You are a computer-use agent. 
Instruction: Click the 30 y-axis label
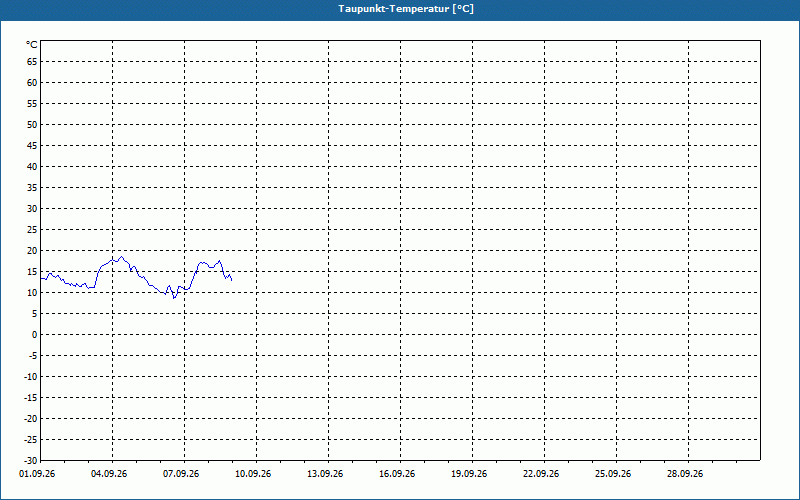(32, 209)
